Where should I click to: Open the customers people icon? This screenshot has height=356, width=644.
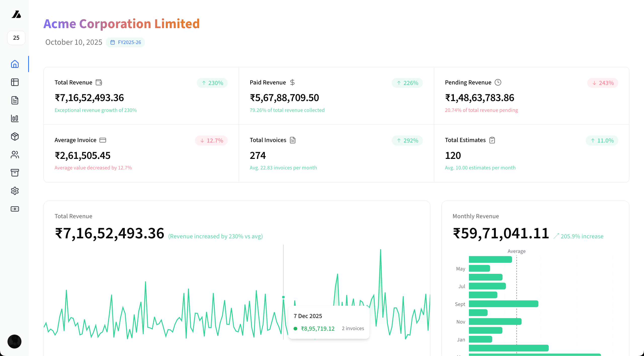[x=15, y=155]
